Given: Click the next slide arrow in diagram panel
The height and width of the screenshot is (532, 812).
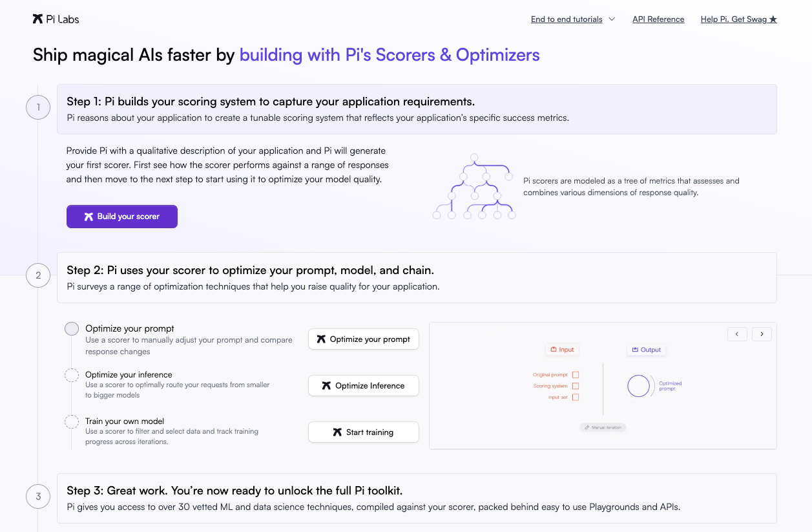Looking at the screenshot, I should point(762,334).
